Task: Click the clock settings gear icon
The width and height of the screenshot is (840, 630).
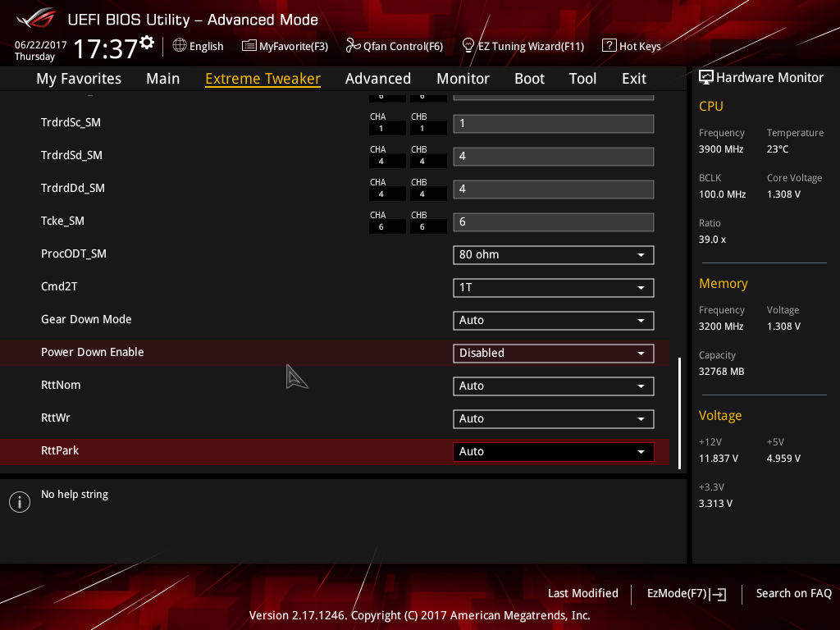Action: [147, 43]
